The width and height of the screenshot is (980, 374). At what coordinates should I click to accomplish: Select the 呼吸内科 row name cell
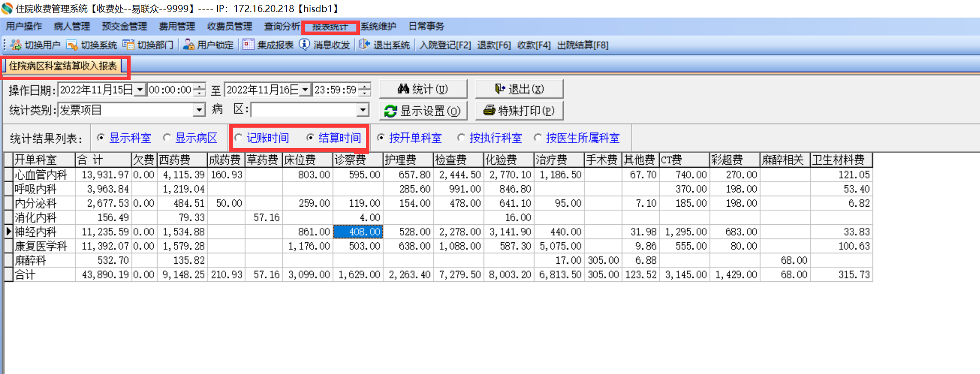(44, 189)
